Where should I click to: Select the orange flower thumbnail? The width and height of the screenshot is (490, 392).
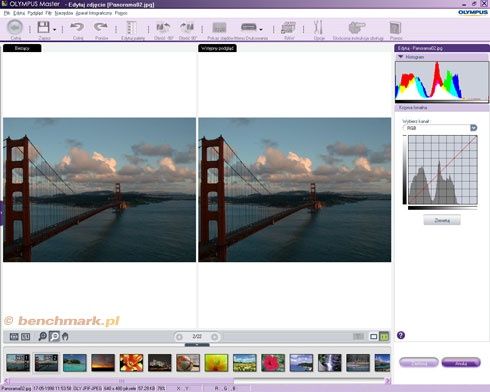tap(131, 363)
